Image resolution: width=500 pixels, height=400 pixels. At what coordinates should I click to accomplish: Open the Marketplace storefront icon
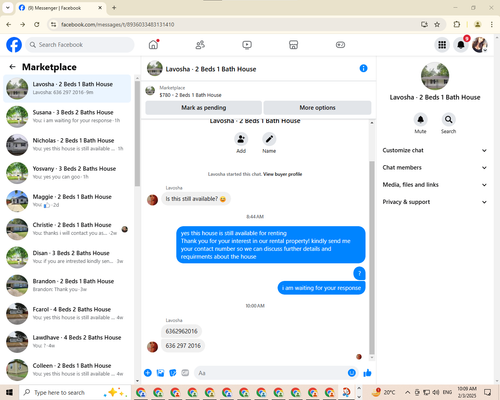pyautogui.click(x=293, y=45)
